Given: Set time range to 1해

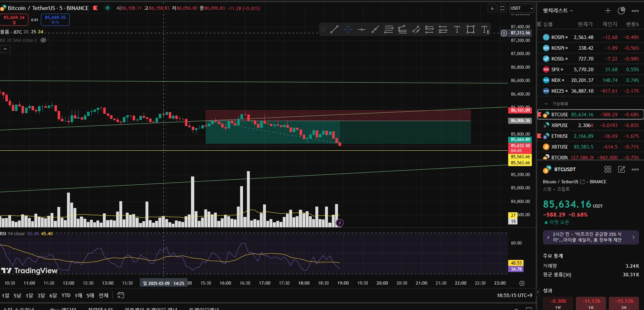Looking at the screenshot, I should pos(78,295).
